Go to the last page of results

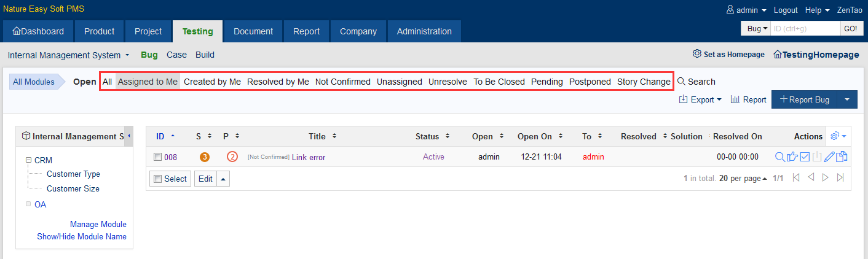point(840,177)
